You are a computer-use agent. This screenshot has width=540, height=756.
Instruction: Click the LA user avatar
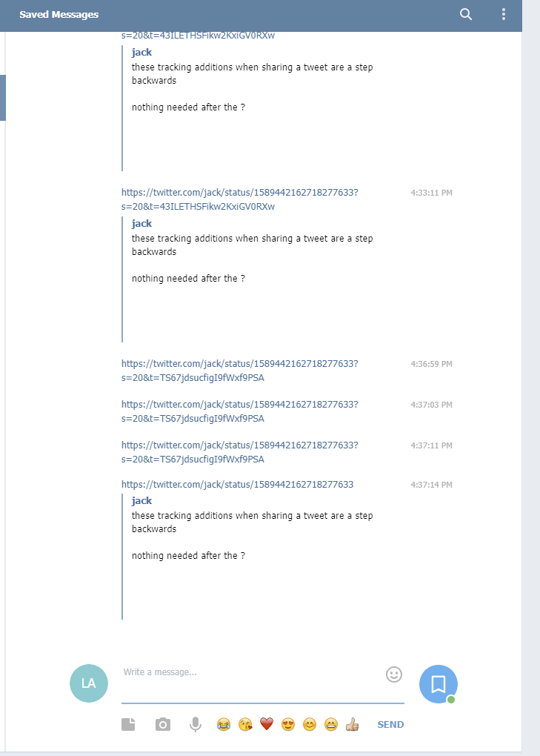coord(89,683)
